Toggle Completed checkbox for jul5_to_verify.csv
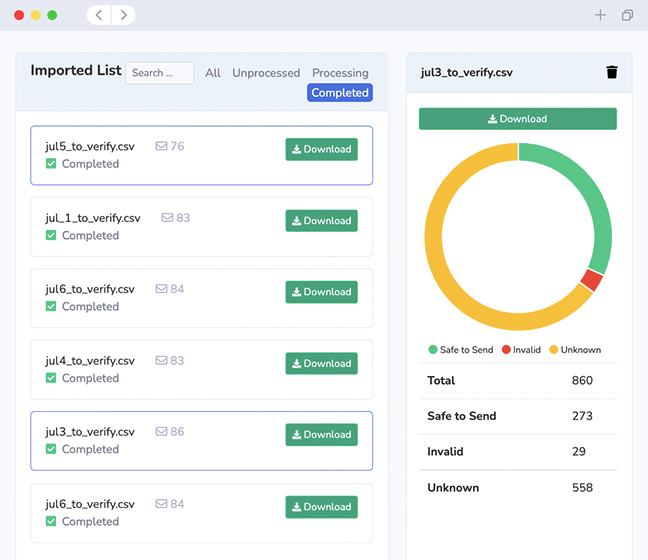Image resolution: width=648 pixels, height=560 pixels. pyautogui.click(x=51, y=164)
